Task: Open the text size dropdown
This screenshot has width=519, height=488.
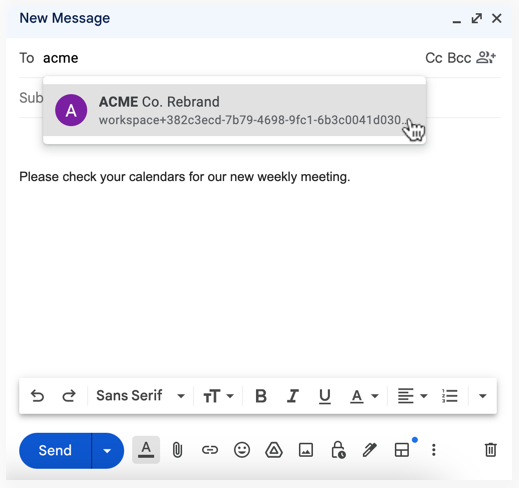Action: point(218,396)
